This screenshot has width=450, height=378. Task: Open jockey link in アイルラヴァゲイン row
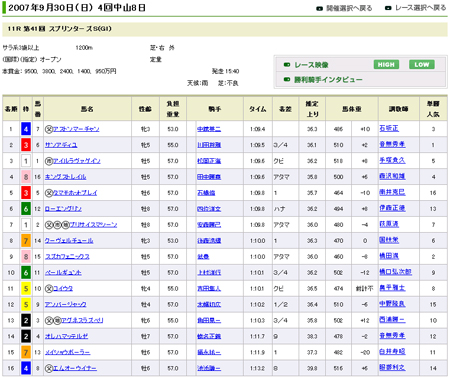click(209, 161)
